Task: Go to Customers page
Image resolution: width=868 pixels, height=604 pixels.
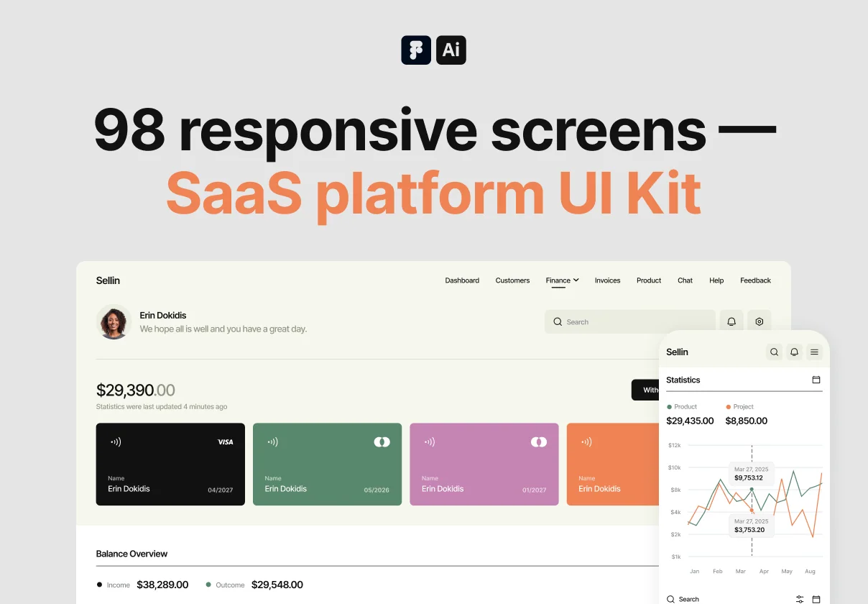Action: (512, 280)
